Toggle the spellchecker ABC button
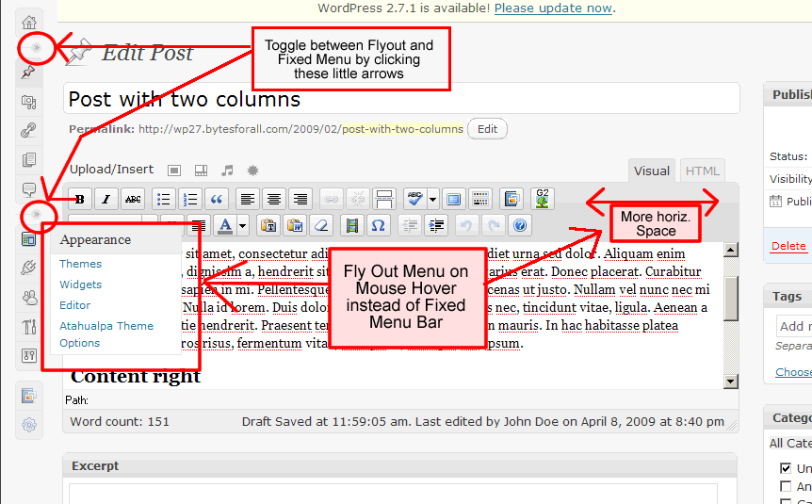 click(x=415, y=199)
